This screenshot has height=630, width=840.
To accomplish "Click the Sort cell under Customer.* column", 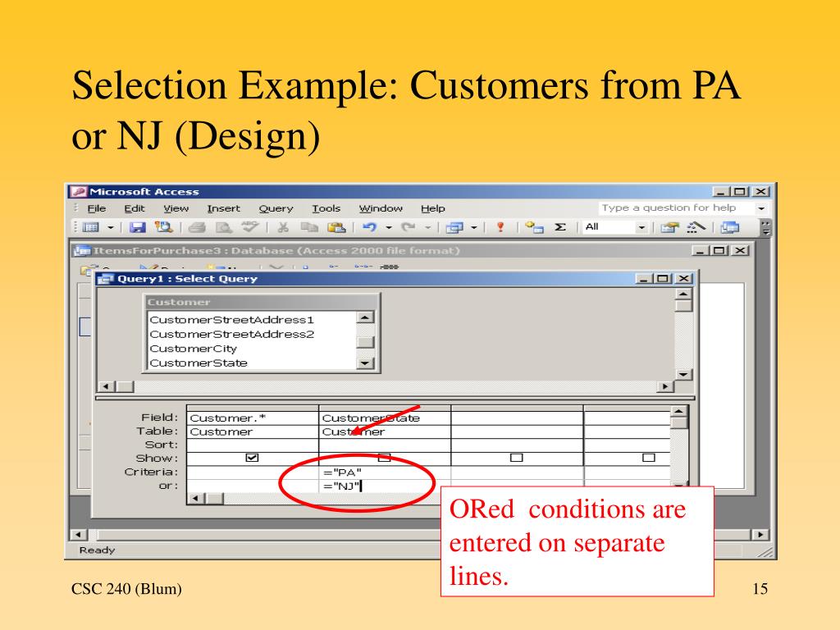I will click(253, 445).
